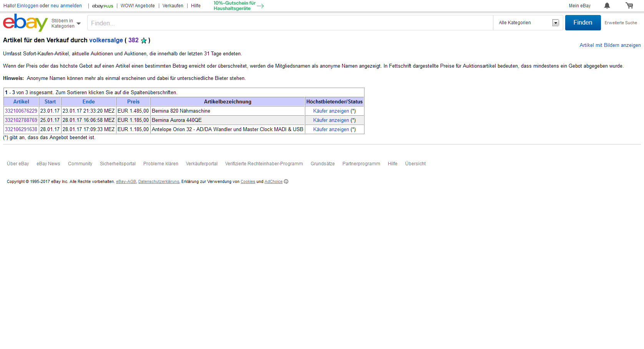
Task: Open WOW! Angebote
Action: 138,6
